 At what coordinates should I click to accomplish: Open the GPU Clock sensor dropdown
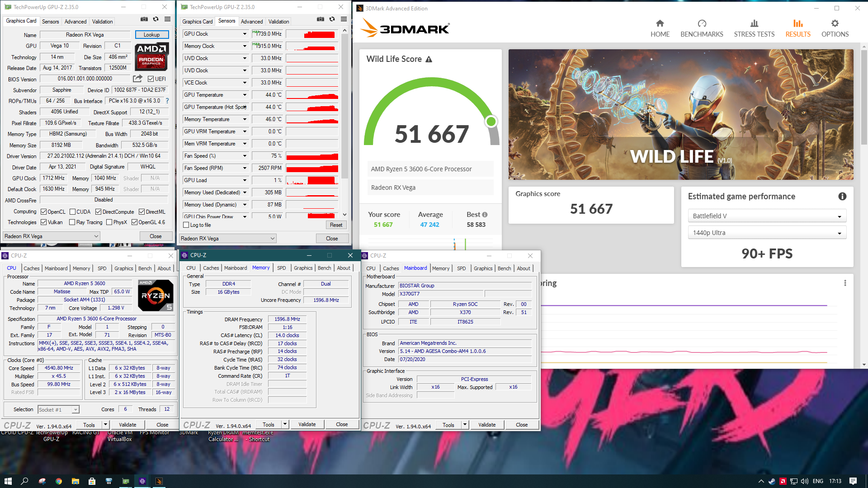pyautogui.click(x=245, y=34)
